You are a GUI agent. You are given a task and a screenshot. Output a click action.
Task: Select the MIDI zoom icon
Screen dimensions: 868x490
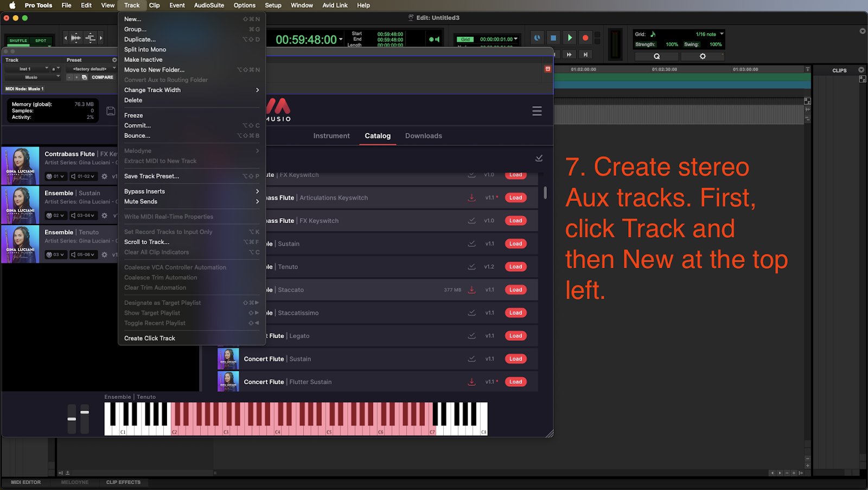tap(91, 37)
